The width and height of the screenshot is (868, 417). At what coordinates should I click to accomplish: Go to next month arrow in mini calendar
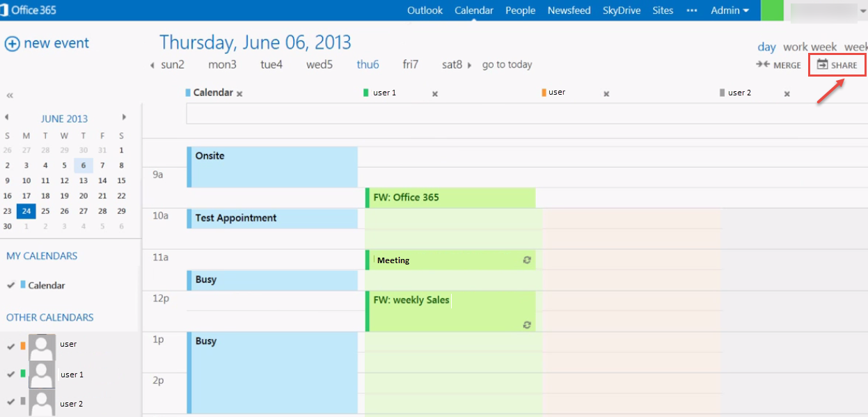[x=125, y=118]
